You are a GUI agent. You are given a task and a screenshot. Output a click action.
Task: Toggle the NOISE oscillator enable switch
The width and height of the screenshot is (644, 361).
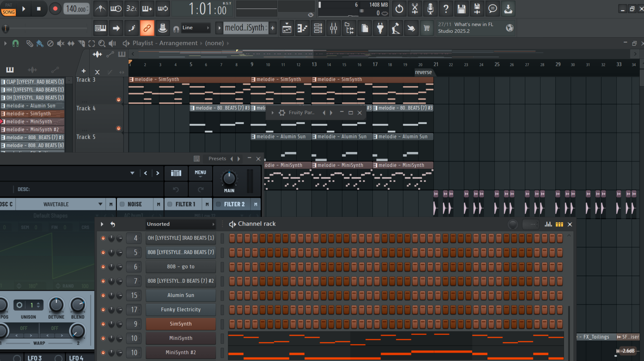[122, 204]
